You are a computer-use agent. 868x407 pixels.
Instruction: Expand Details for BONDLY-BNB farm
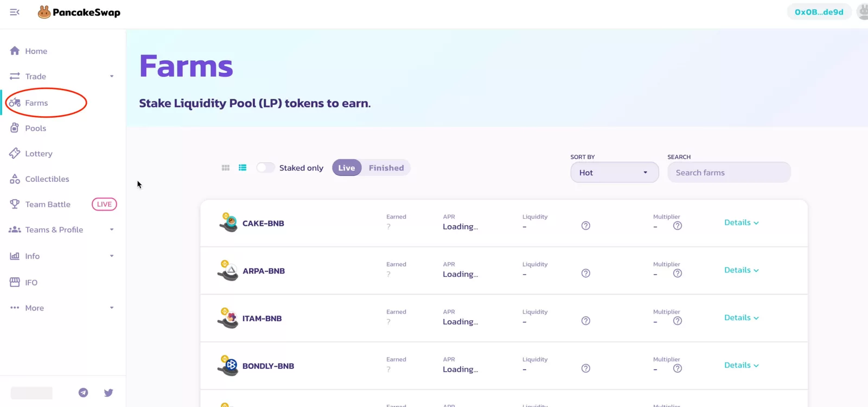coord(742,365)
